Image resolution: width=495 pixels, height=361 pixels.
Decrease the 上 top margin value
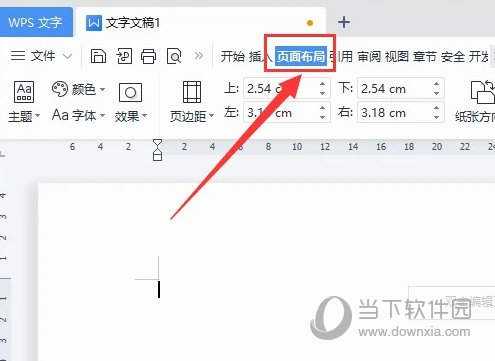click(322, 93)
